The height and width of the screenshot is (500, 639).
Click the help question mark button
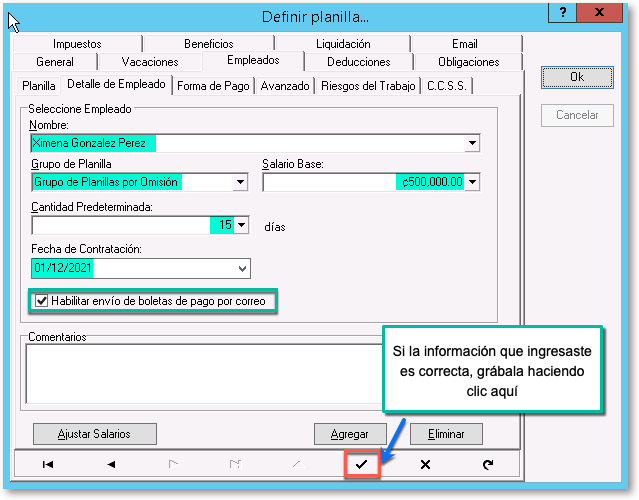coord(562,12)
